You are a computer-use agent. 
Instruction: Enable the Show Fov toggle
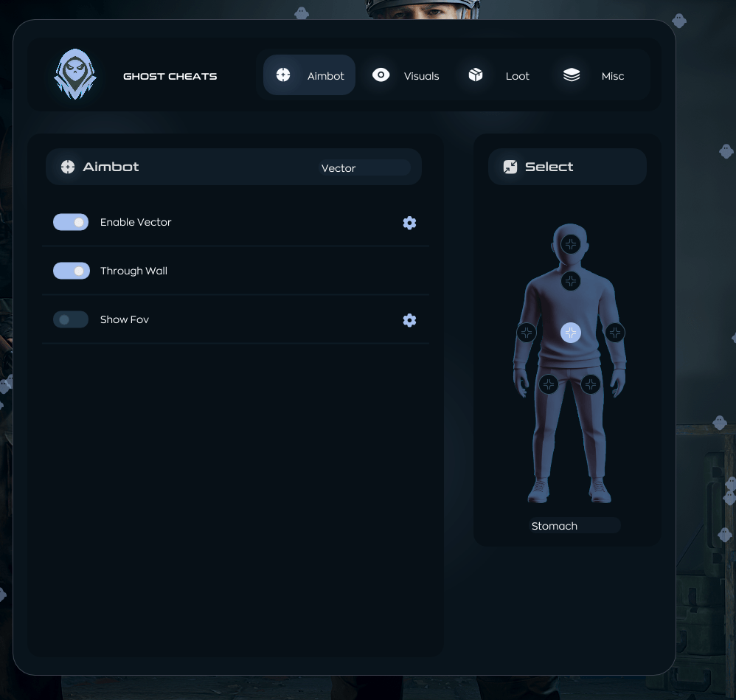pos(71,319)
